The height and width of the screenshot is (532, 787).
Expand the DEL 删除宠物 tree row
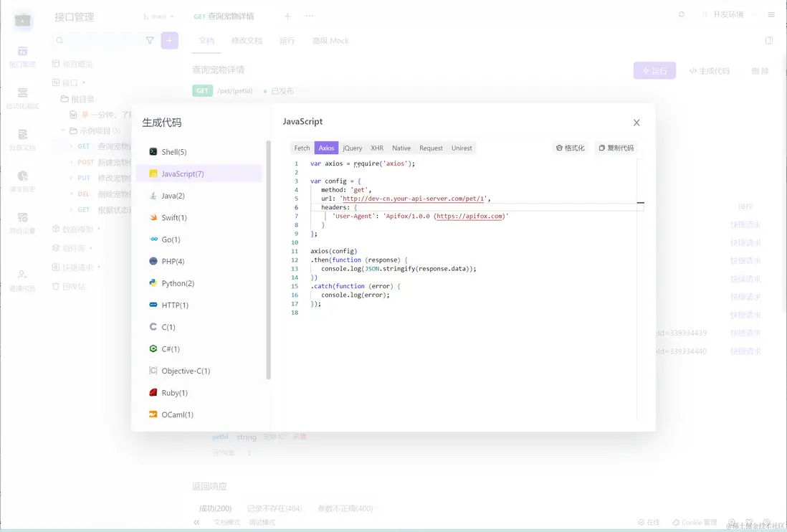click(x=71, y=194)
